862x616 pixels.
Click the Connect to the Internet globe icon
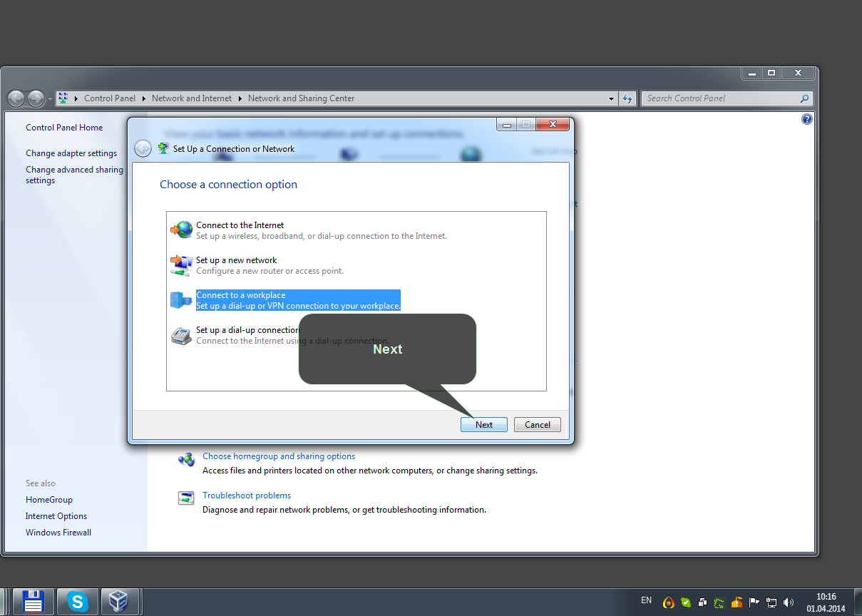coord(181,230)
